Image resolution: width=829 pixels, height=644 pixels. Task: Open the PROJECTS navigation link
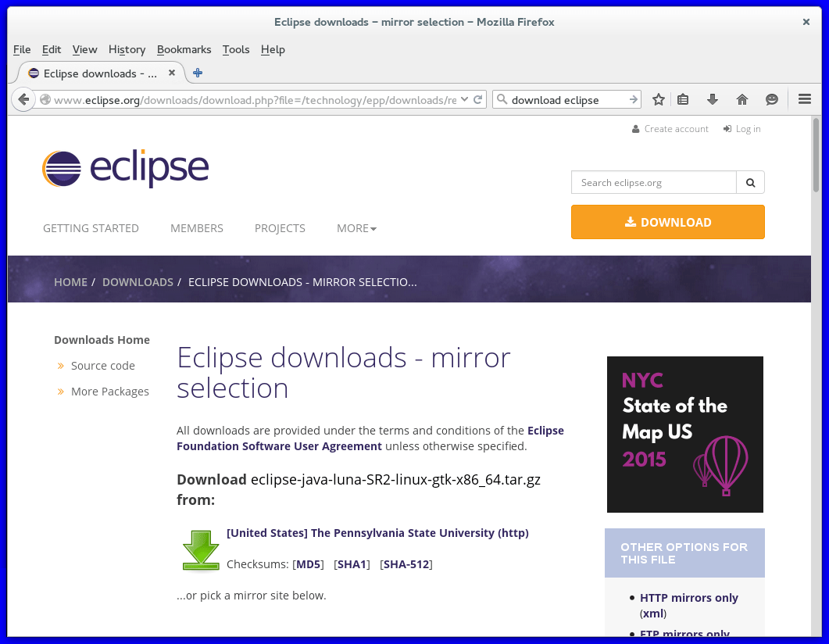pos(280,228)
